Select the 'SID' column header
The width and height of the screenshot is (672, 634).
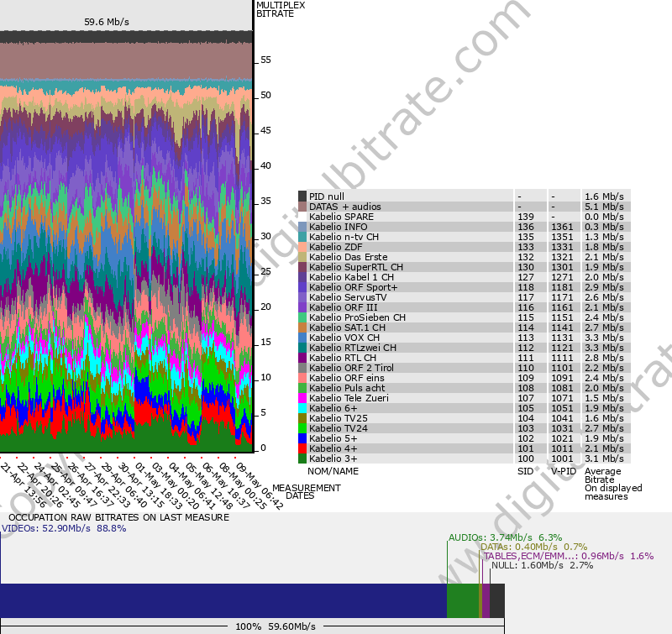tap(525, 471)
